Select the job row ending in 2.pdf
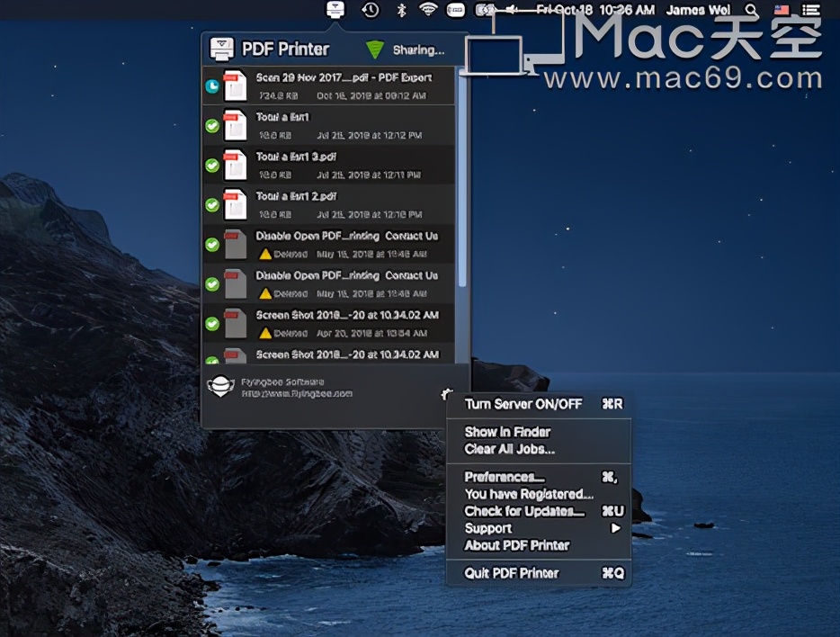Image resolution: width=840 pixels, height=637 pixels. tap(328, 204)
